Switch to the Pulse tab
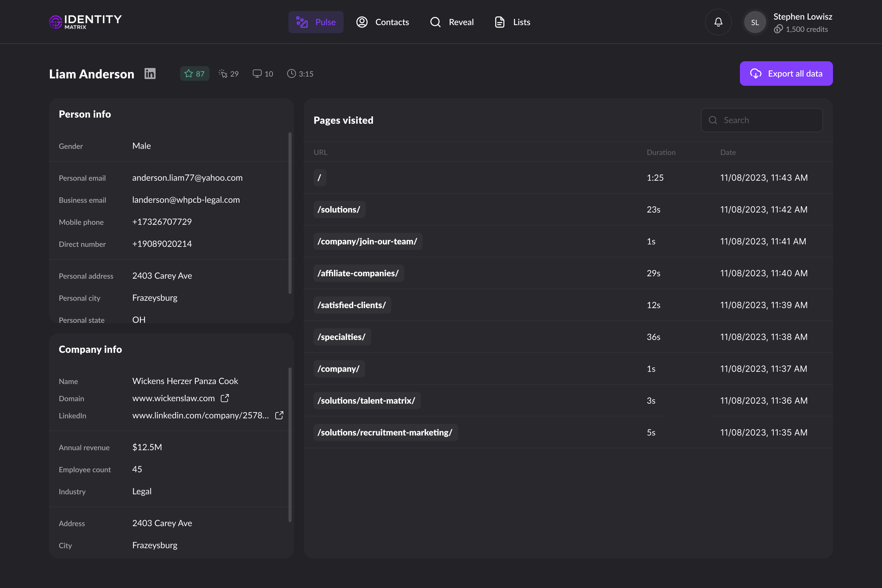 (x=316, y=22)
